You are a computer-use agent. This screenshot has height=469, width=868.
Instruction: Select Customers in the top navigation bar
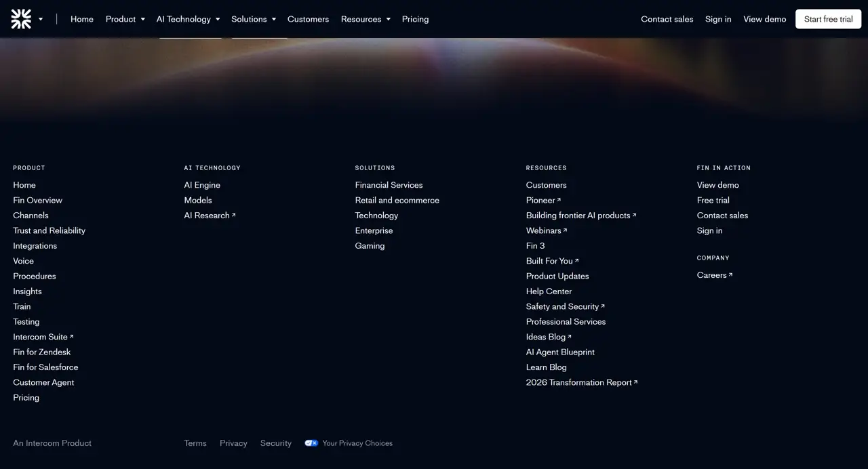(308, 19)
